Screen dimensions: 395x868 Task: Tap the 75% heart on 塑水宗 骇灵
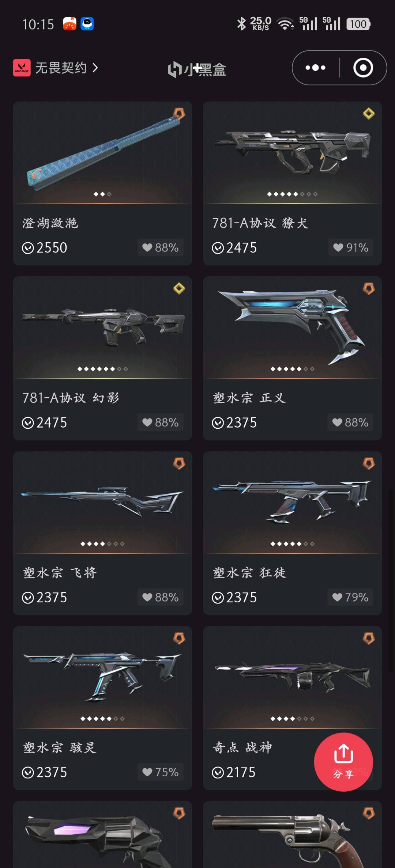tap(160, 772)
